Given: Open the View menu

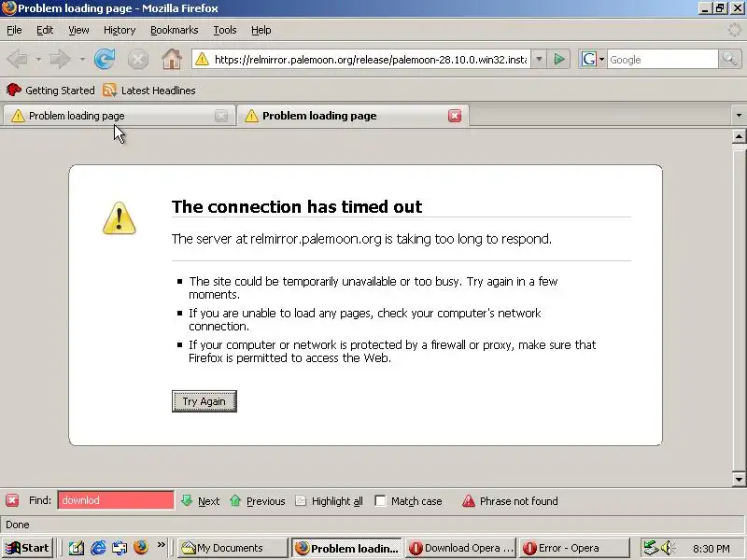Looking at the screenshot, I should pos(78,30).
